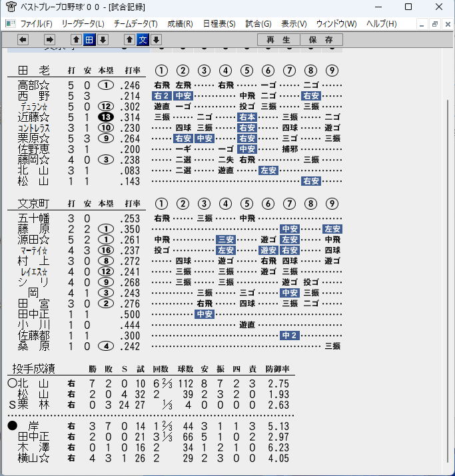
Task: Click the up arrow beside 文 icon
Action: pos(129,40)
